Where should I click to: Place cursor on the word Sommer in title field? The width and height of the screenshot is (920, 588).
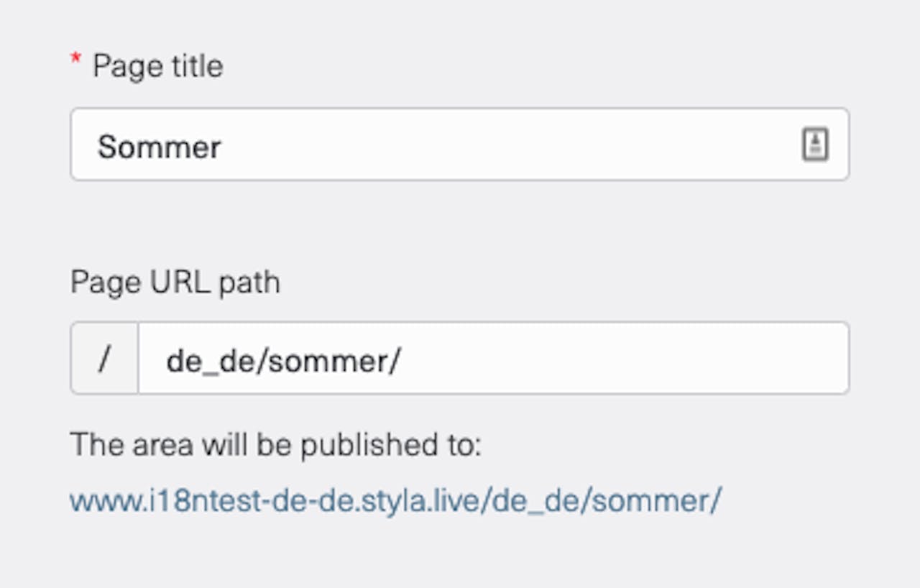(x=160, y=147)
